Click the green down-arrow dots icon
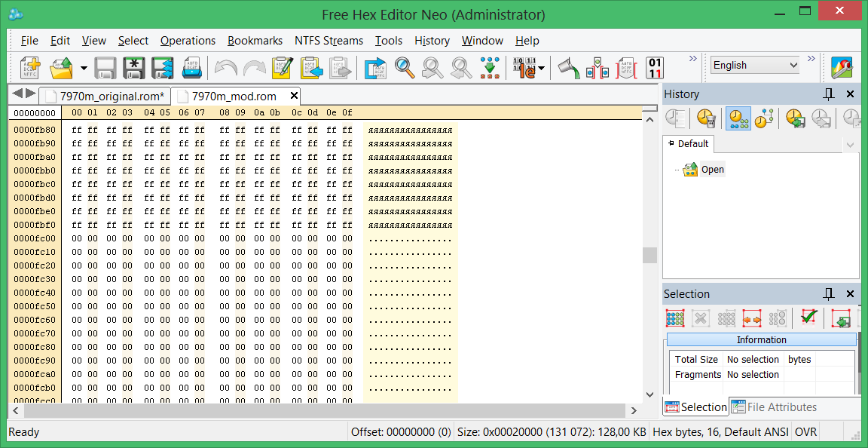 [x=489, y=68]
